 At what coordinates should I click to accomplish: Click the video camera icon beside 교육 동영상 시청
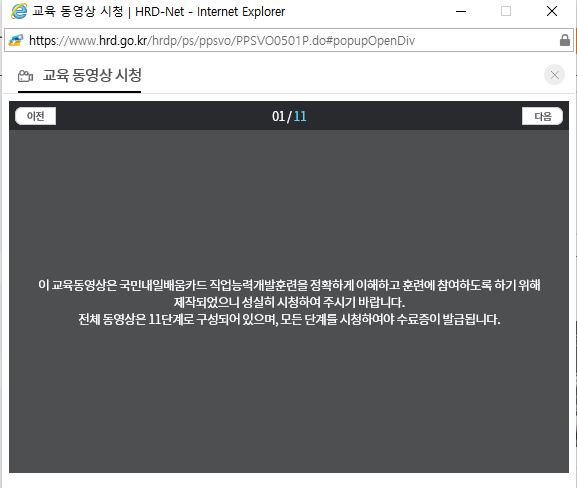[25, 76]
